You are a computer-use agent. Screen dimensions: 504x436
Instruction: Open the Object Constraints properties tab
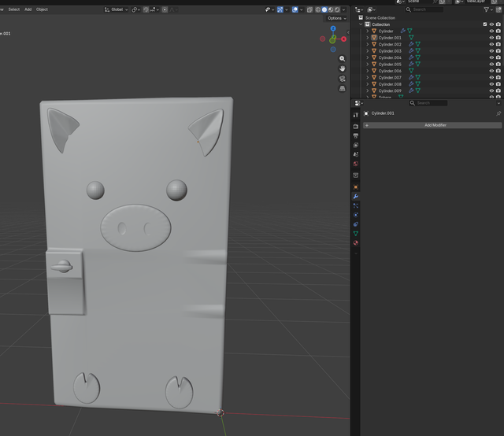coord(355,224)
